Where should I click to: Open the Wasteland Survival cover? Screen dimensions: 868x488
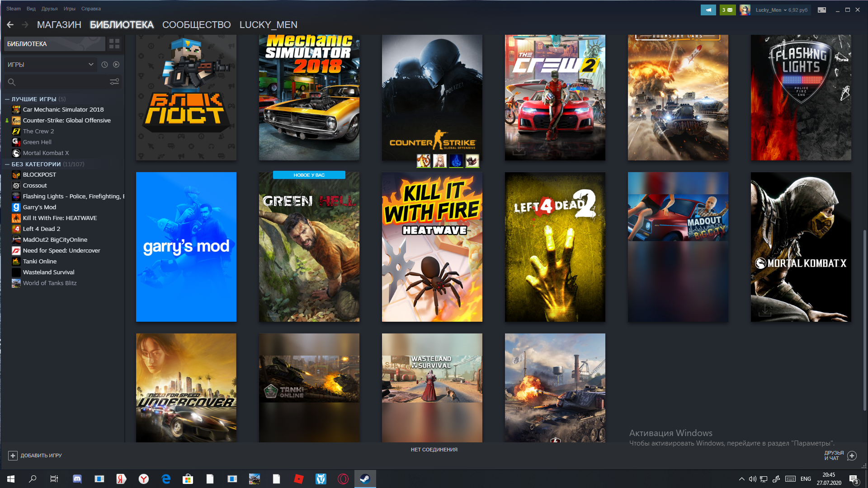tap(432, 388)
